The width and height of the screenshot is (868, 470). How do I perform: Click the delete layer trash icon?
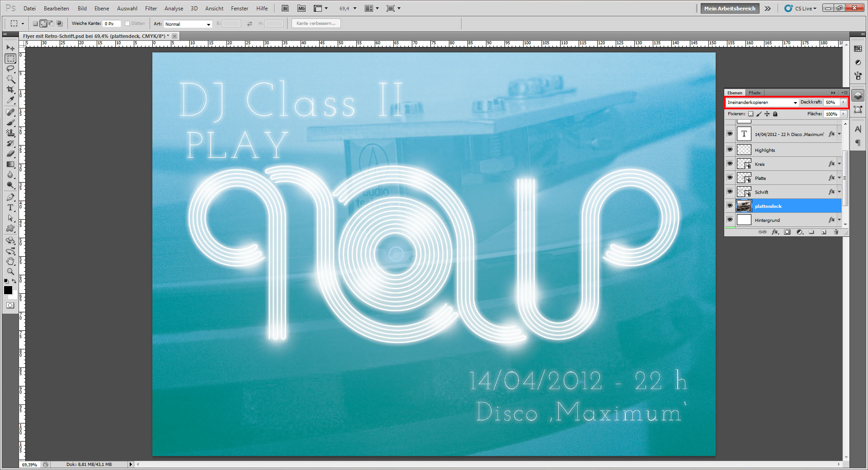pyautogui.click(x=836, y=232)
